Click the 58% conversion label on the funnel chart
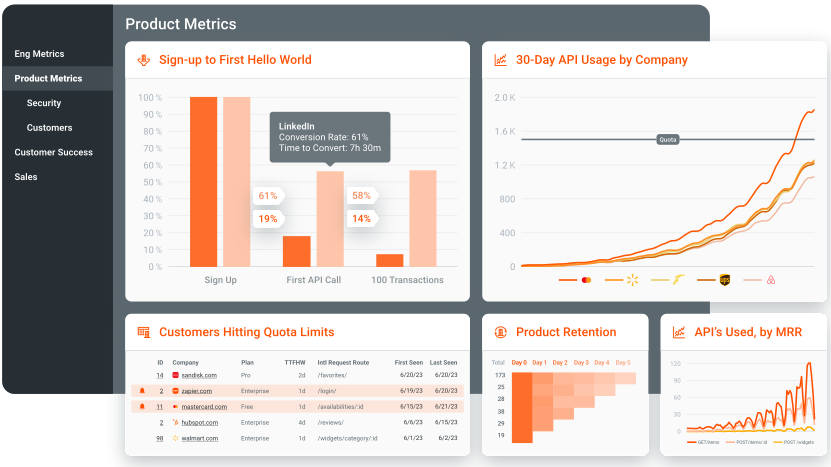The width and height of the screenshot is (831, 467). tap(361, 196)
